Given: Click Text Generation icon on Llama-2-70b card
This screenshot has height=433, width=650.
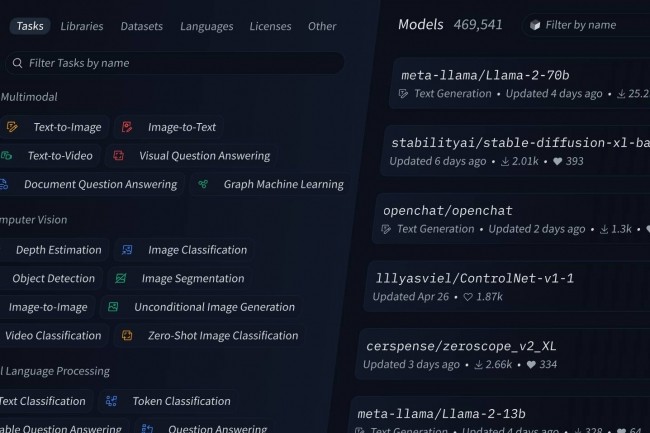Looking at the screenshot, I should tap(403, 94).
